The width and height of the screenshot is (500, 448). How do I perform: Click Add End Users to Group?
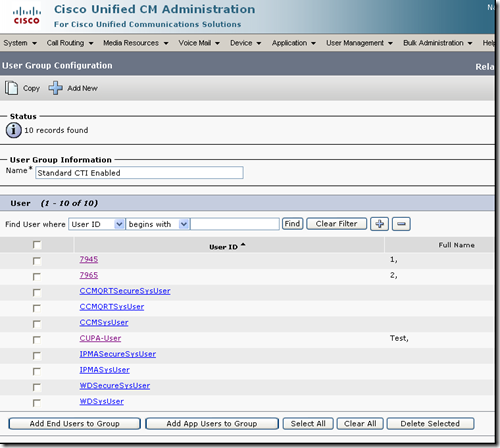click(x=74, y=424)
